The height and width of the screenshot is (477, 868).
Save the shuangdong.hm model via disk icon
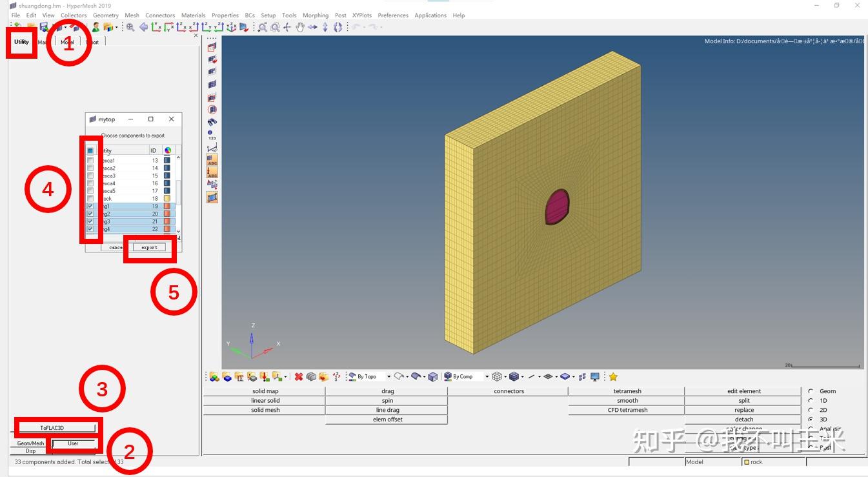[43, 27]
